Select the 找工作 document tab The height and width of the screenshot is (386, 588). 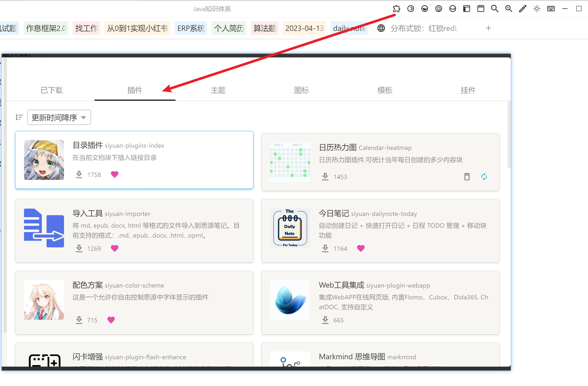[x=86, y=28]
